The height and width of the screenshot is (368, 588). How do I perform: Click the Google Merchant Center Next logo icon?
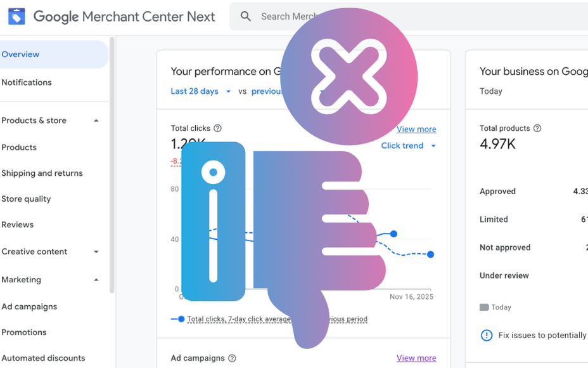16,16
